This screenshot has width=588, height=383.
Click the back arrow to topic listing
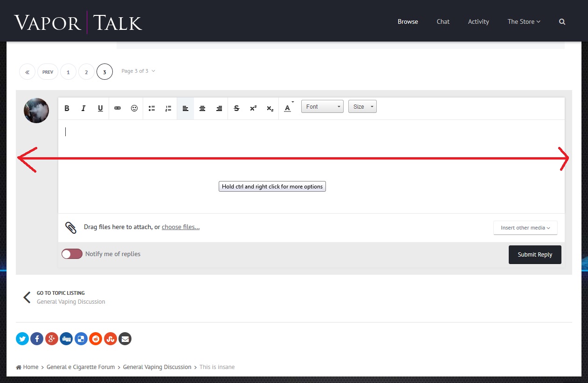tap(27, 297)
